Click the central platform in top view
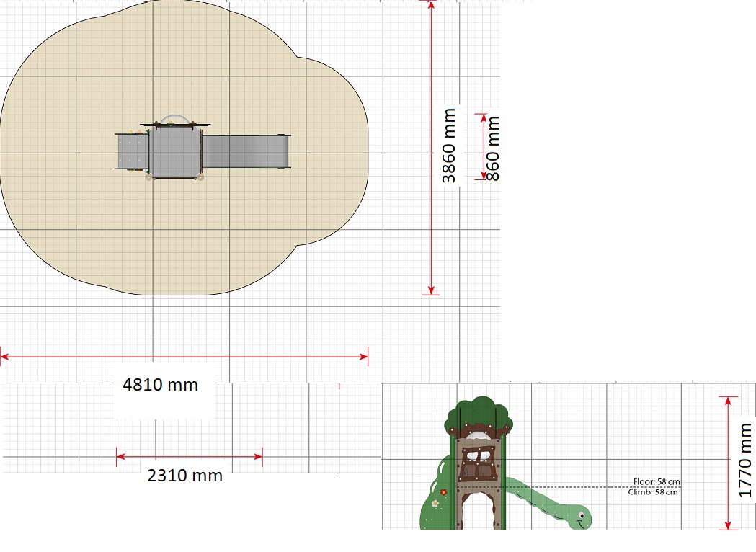 point(175,152)
